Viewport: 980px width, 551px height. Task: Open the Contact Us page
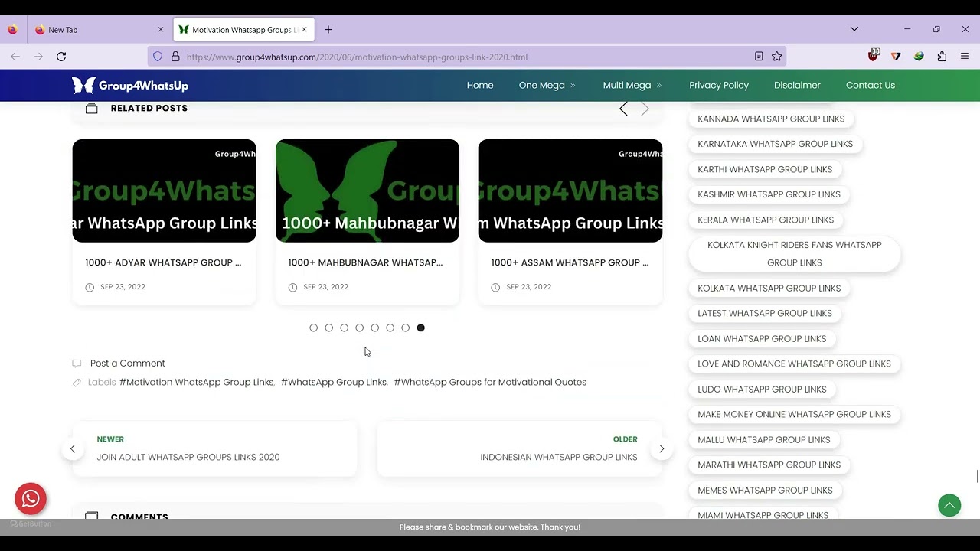(871, 85)
